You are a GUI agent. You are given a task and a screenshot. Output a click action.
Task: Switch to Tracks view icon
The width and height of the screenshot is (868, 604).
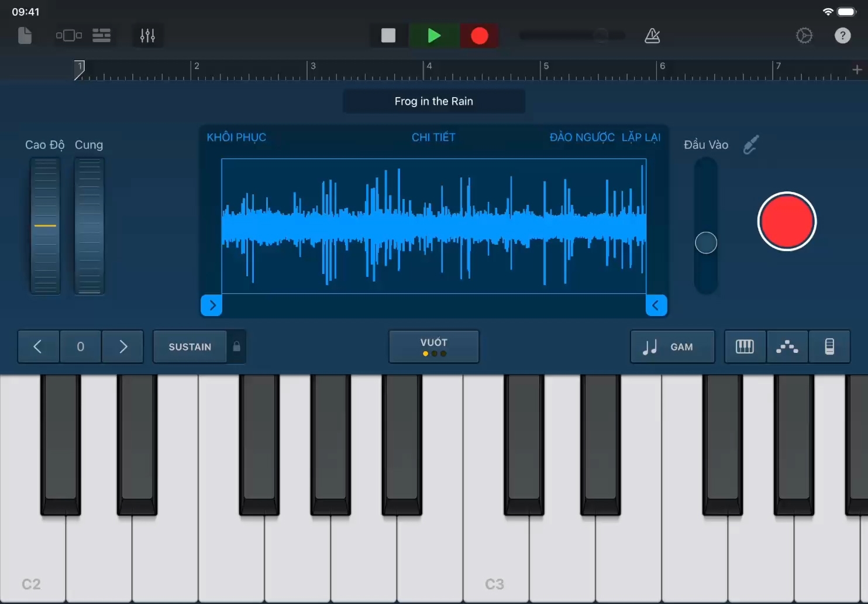click(102, 36)
